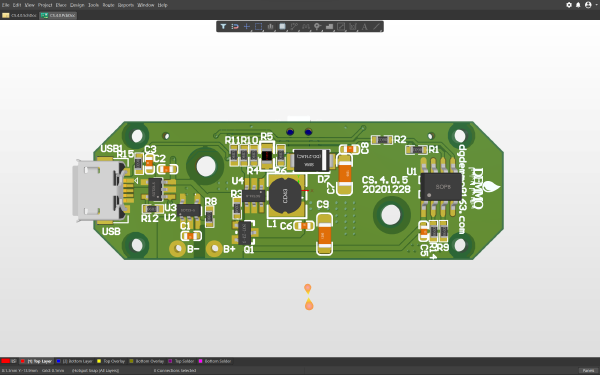
Task: Open the Tools menu
Action: click(93, 5)
